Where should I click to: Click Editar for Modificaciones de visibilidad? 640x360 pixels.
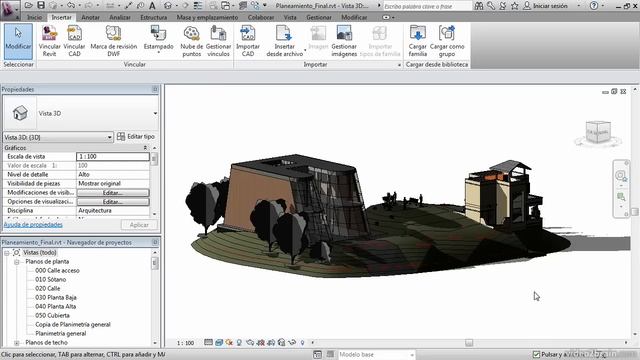pos(113,193)
